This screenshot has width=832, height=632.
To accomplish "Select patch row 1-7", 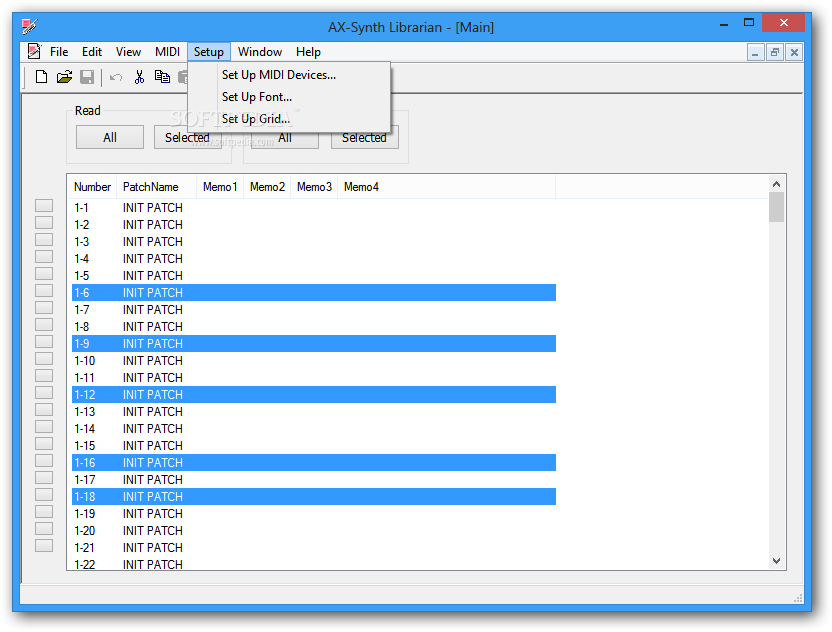I will (314, 309).
